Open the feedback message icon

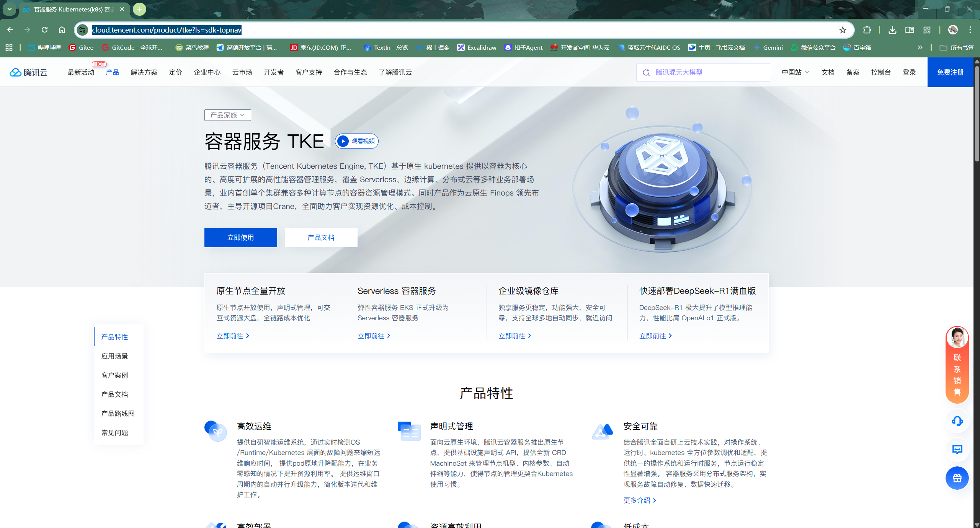pos(957,450)
